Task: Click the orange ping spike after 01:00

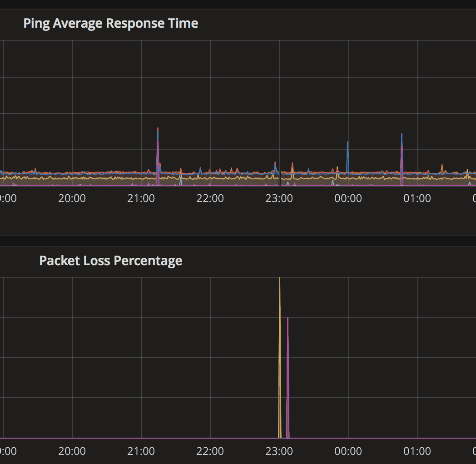Action: click(x=442, y=165)
